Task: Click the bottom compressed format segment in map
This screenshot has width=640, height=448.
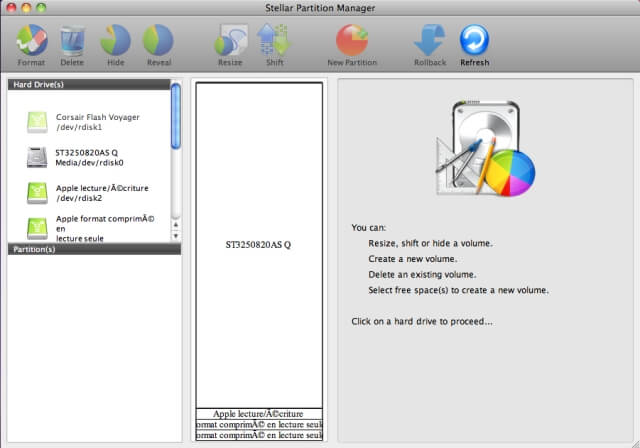Action: pyautogui.click(x=258, y=435)
